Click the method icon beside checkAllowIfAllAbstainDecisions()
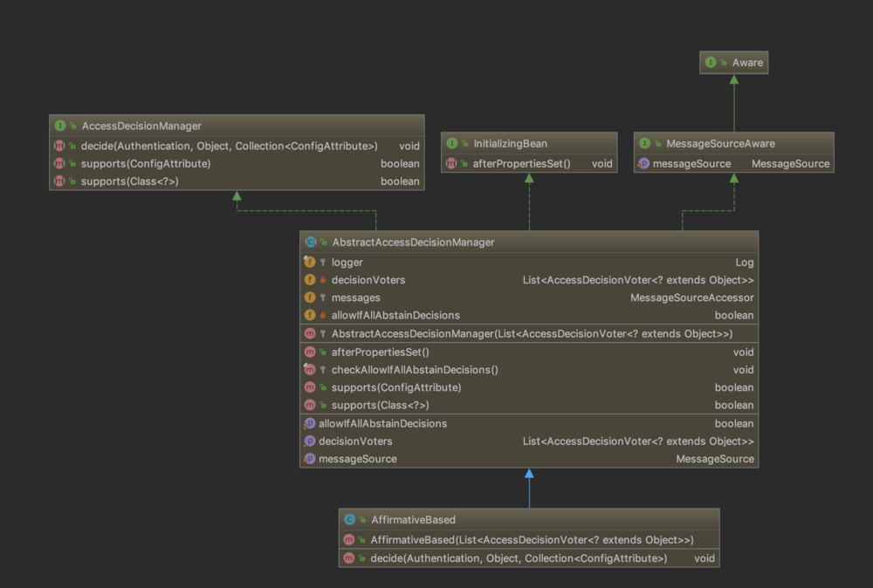The width and height of the screenshot is (873, 588). pos(310,369)
